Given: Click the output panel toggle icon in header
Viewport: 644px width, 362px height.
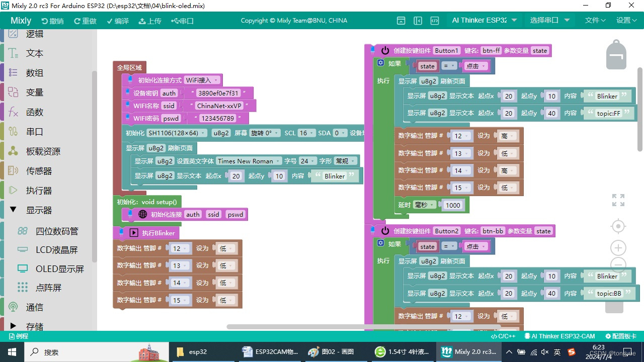Looking at the screenshot, I should point(401,21).
